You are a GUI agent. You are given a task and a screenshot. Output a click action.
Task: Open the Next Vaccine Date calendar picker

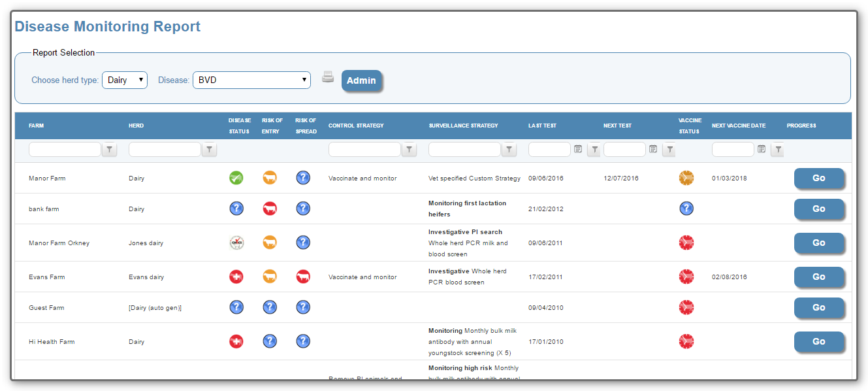point(762,149)
